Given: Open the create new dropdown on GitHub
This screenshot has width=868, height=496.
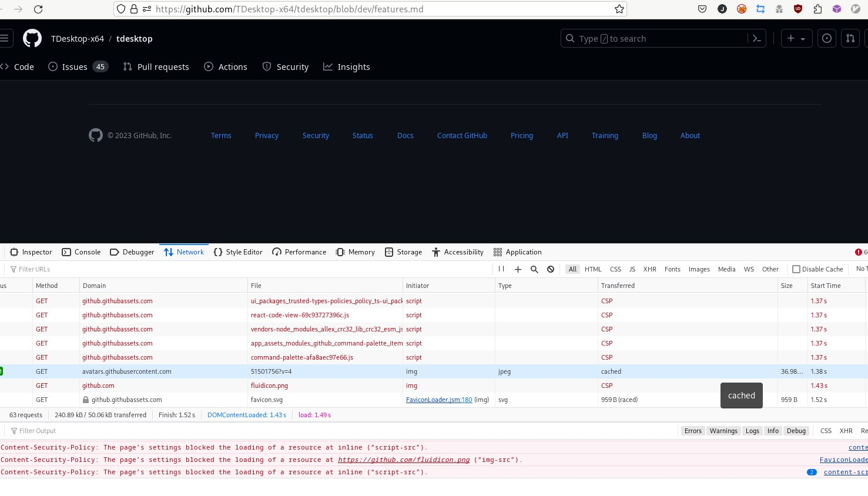Looking at the screenshot, I should point(796,38).
